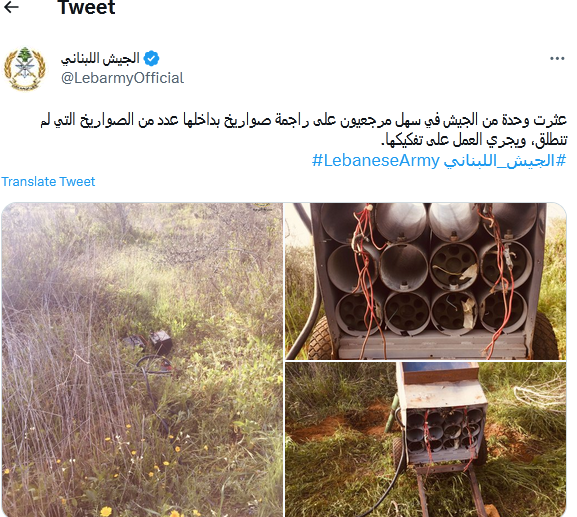Open the three-dot more options menu
The height and width of the screenshot is (517, 577).
pos(557,59)
